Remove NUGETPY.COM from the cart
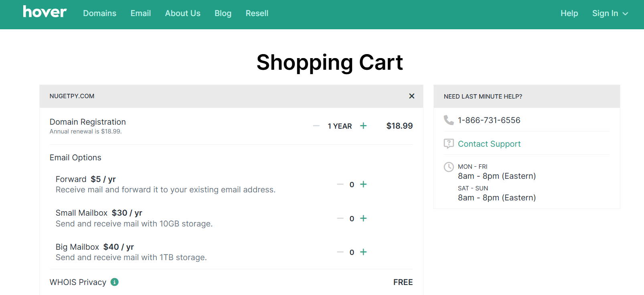Viewport: 644px width, 295px height. click(411, 96)
